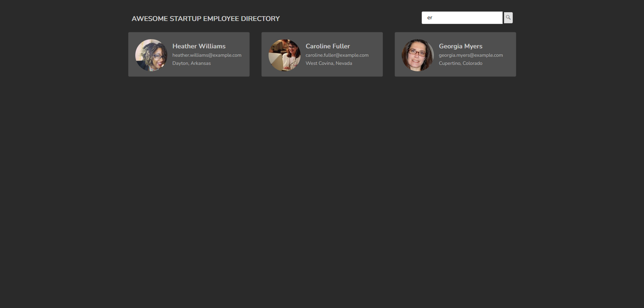Click the location Dayton, Arkansas

191,63
